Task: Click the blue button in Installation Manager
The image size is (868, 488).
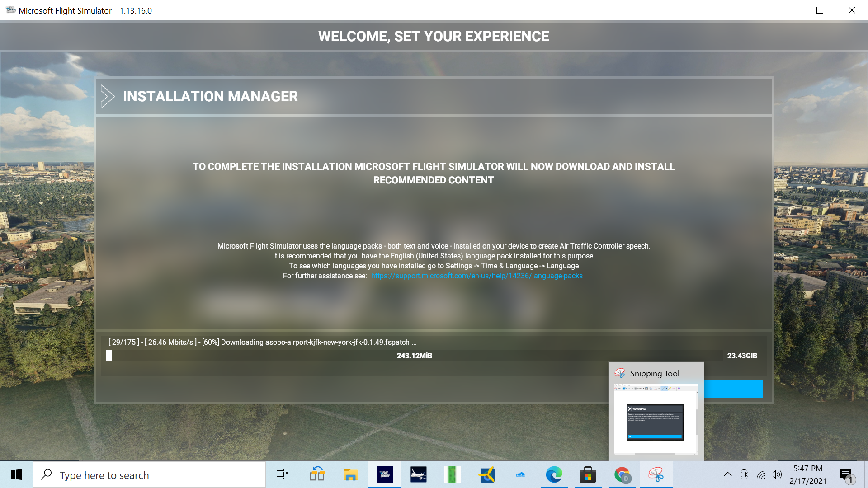Action: click(x=733, y=389)
